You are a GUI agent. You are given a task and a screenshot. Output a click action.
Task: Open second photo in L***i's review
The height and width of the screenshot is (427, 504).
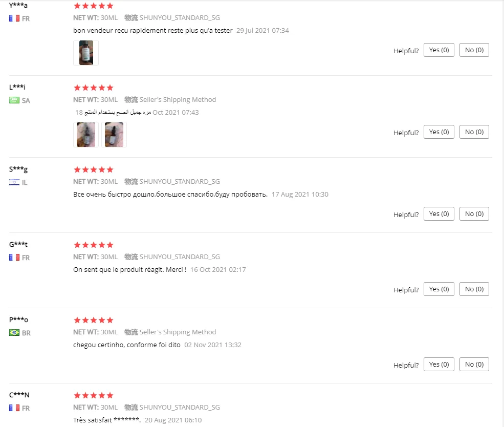click(114, 135)
